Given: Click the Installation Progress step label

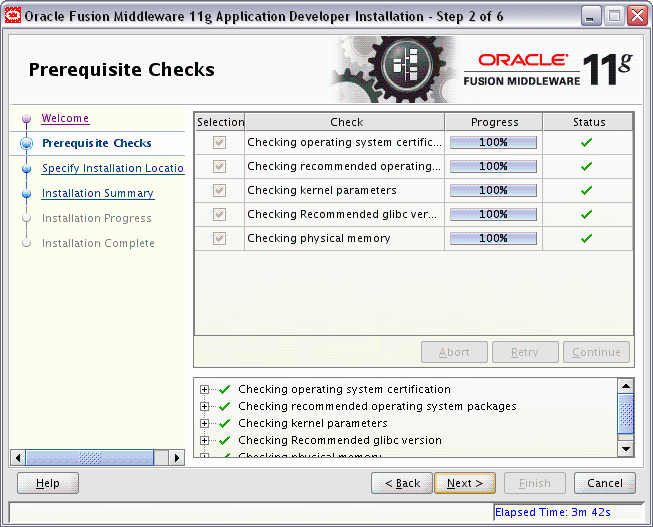Looking at the screenshot, I should pos(97,218).
